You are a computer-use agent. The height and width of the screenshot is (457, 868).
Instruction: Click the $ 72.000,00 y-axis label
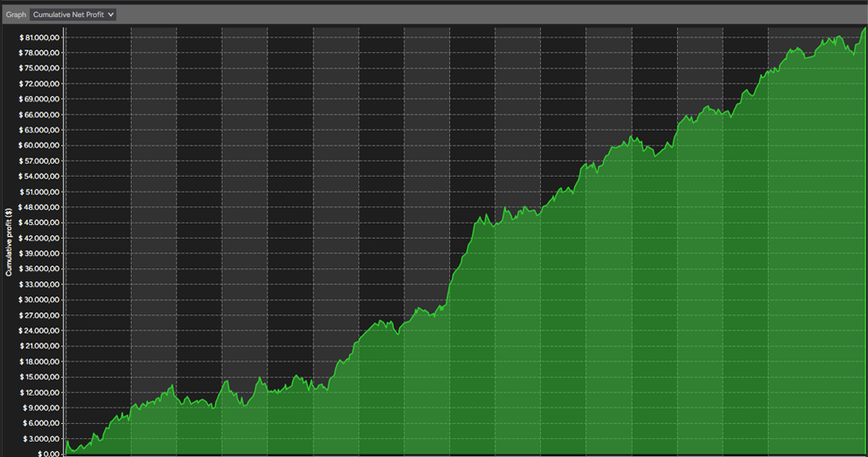point(39,83)
